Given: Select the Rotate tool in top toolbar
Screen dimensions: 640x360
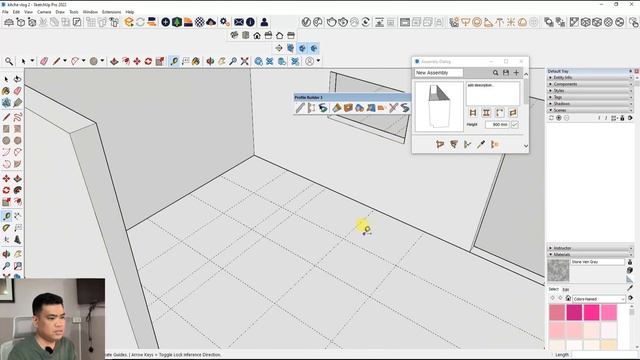Looking at the screenshot, I should pos(148,61).
